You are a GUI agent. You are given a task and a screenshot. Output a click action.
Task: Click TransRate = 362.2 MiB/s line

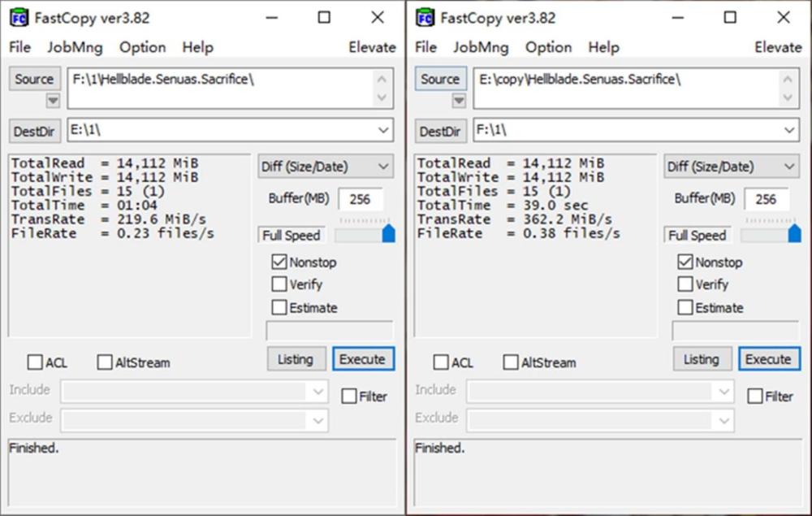[514, 219]
